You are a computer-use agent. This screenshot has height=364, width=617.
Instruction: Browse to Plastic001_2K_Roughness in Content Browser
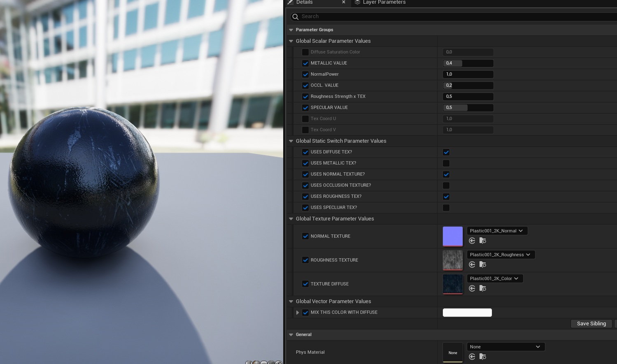click(x=483, y=264)
